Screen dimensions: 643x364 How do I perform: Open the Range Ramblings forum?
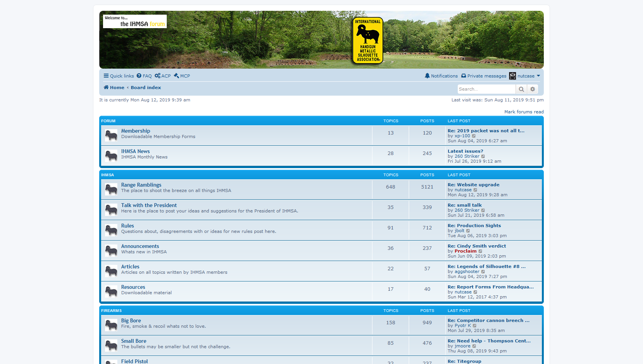click(141, 185)
